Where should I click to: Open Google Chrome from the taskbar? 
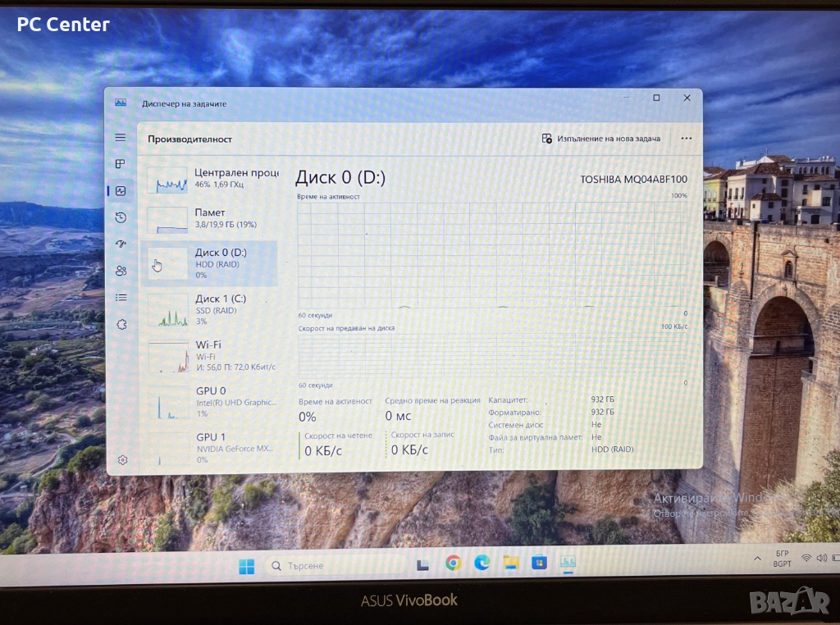453,563
